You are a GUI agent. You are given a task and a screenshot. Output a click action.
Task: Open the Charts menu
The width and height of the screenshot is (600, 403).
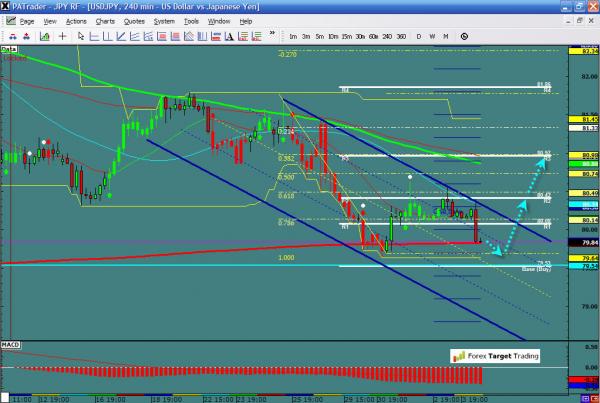coord(103,20)
